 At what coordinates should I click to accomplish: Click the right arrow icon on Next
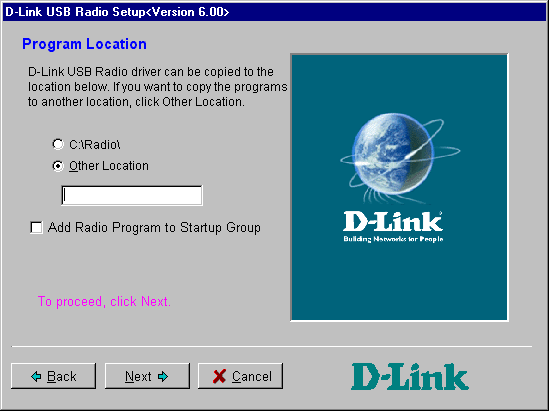[163, 377]
